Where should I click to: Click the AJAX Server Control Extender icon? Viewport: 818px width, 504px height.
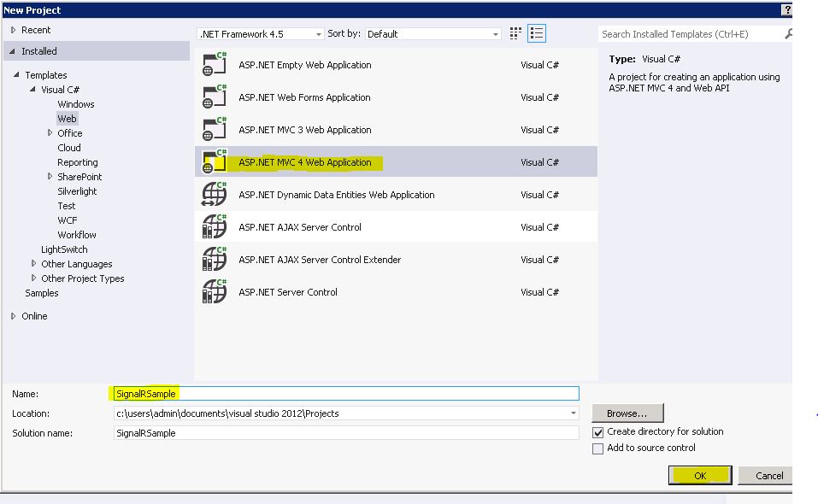[x=215, y=261]
